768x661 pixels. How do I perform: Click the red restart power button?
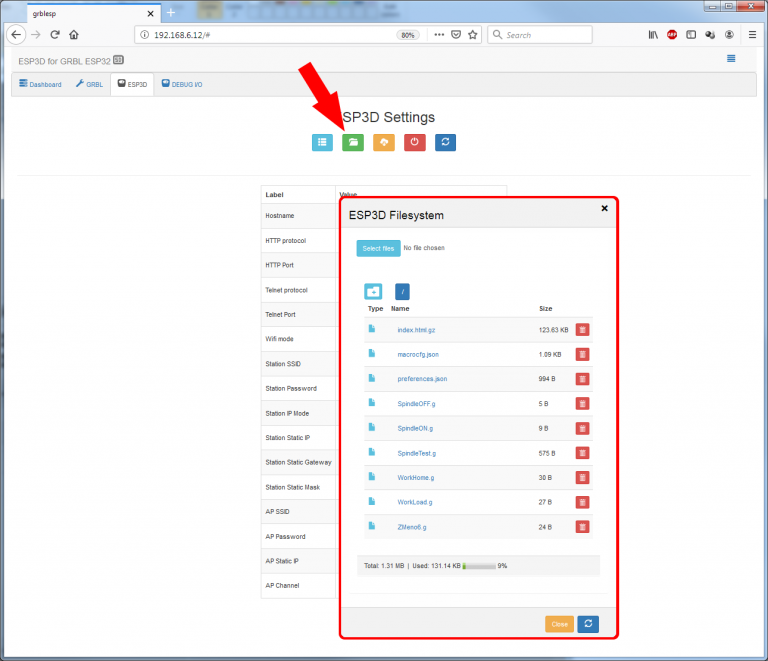pos(415,142)
